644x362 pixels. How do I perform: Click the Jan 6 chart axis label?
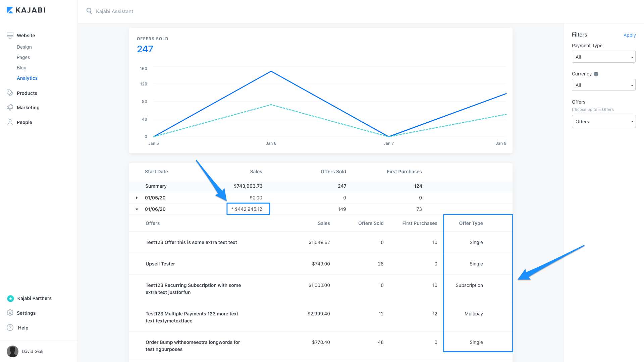coord(271,143)
